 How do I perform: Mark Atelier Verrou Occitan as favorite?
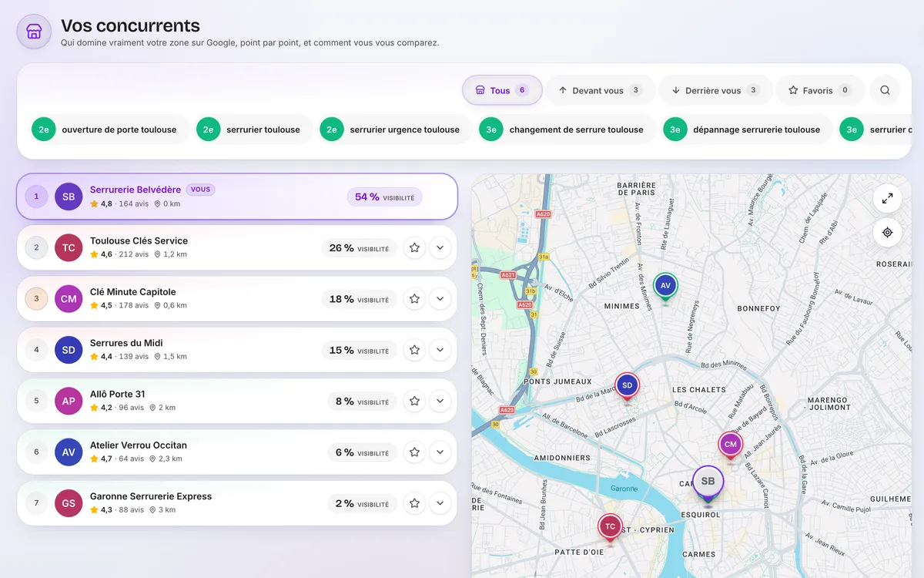tap(414, 452)
